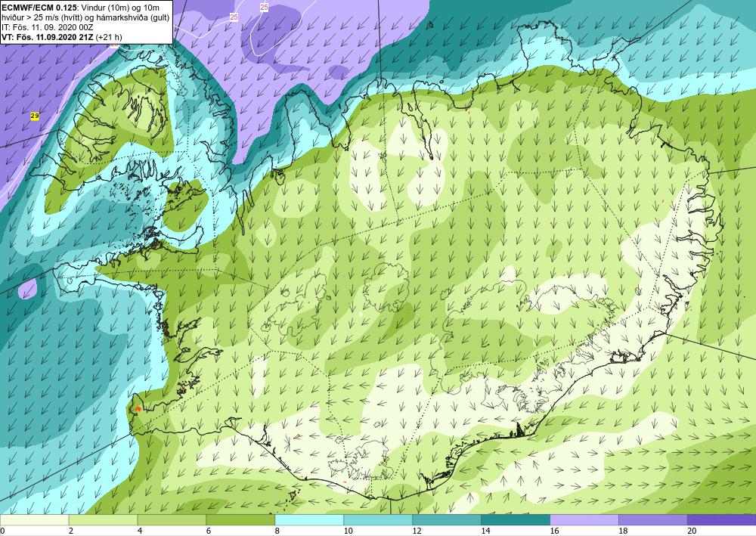Click the light green 2–4 m/s legend swatch
The image size is (756, 536).
[x=103, y=520]
